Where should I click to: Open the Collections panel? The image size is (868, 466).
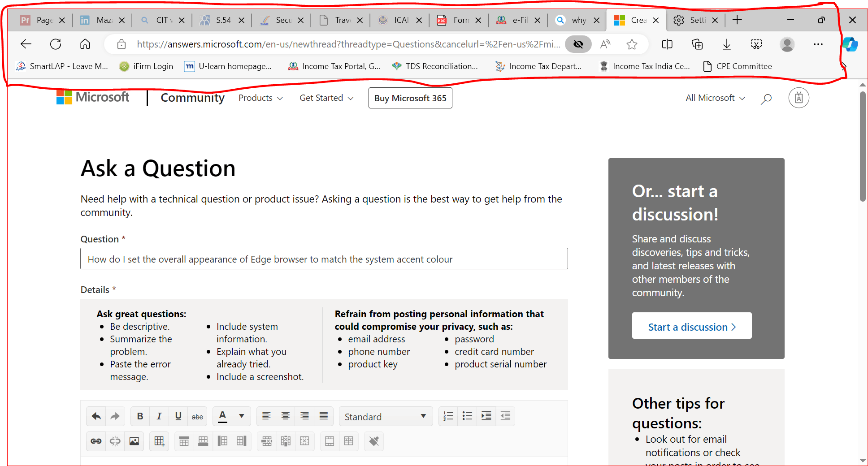pos(697,44)
